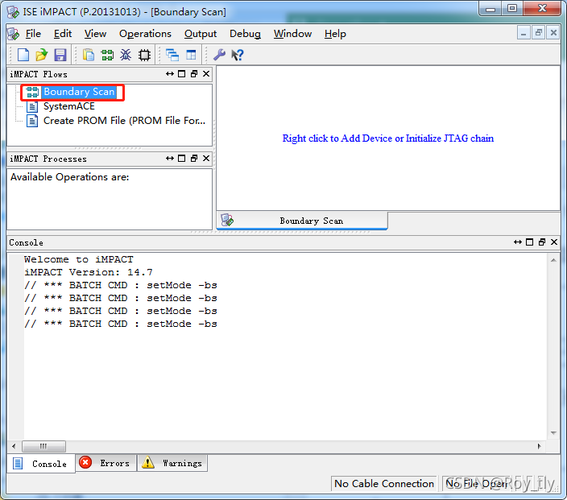The width and height of the screenshot is (567, 500).
Task: Float the iMPACT Flows panel
Action: tap(194, 74)
